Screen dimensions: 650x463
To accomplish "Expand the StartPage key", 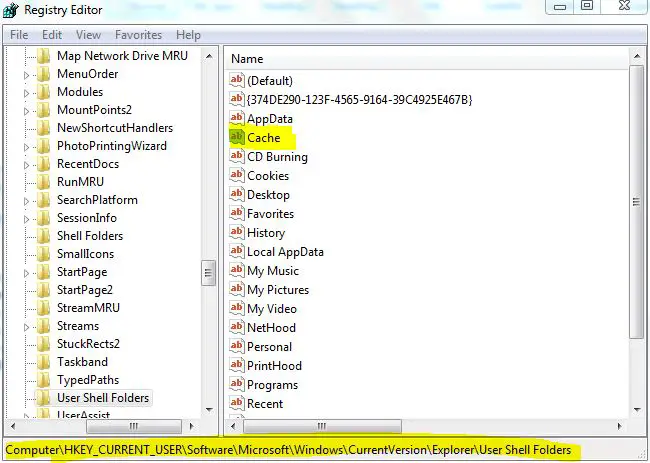I will pyautogui.click(x=27, y=273).
